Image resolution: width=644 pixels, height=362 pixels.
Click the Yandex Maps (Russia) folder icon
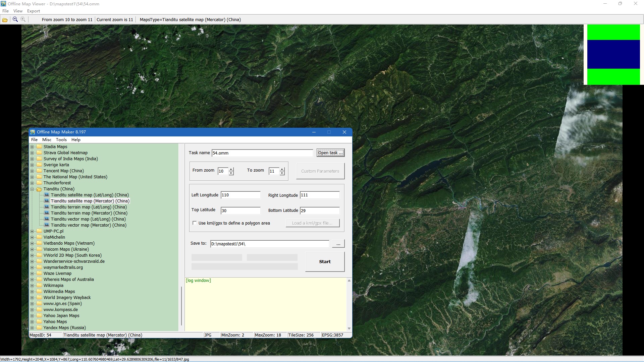[x=39, y=327]
